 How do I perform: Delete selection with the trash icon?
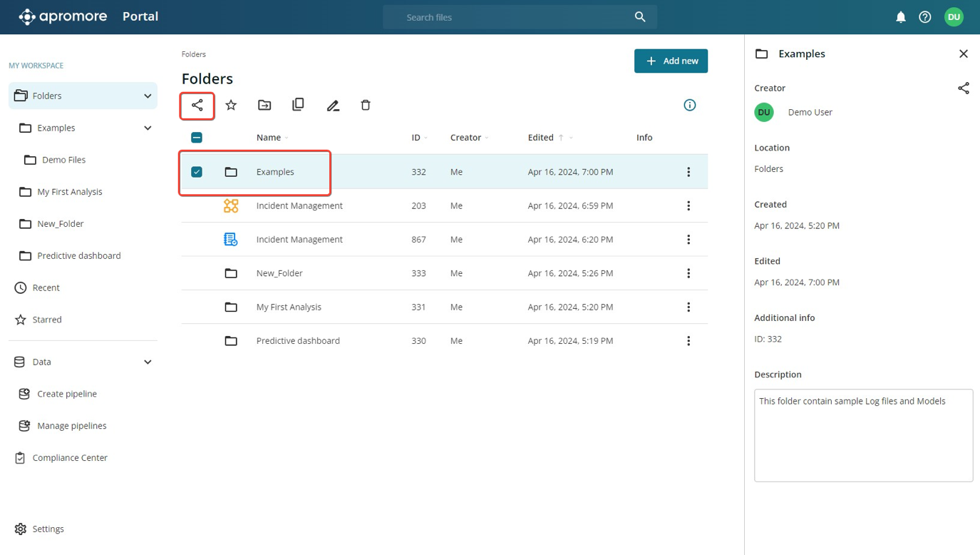[x=366, y=106]
